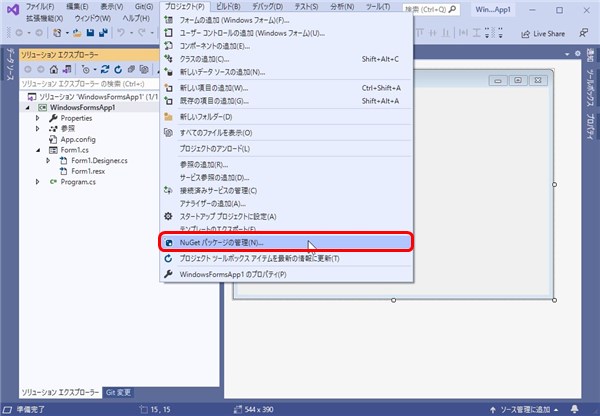Choose 新しい項目の追加(W)... menu item

point(286,88)
